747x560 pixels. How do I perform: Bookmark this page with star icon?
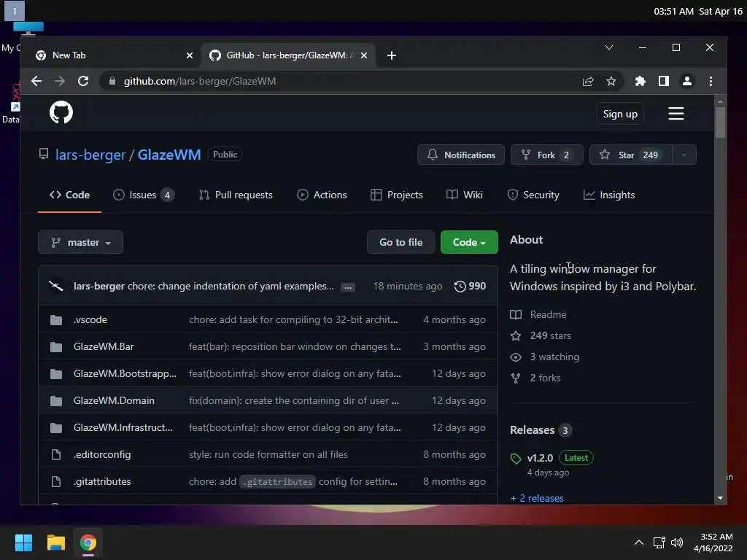pos(611,82)
